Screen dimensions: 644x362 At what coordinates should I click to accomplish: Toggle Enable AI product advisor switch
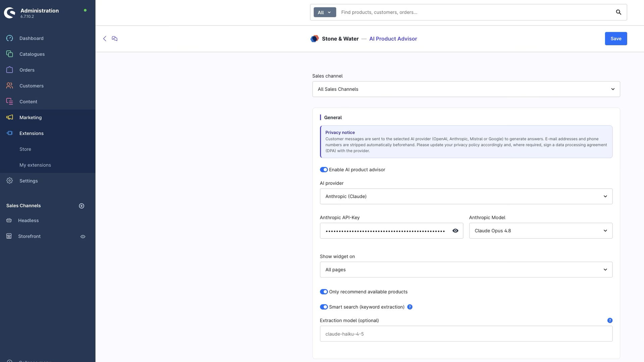pos(324,170)
